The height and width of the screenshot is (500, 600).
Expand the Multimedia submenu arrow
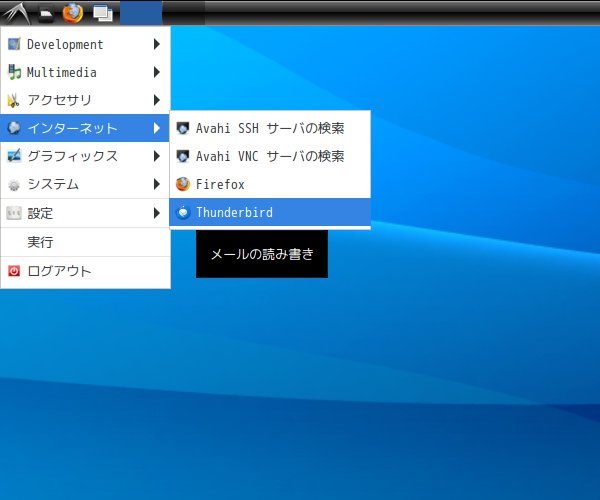[x=157, y=72]
